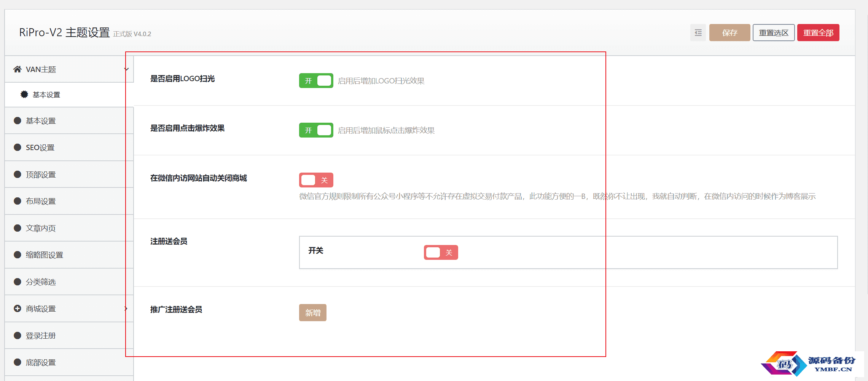Viewport: 868px width, 381px height.
Task: Click the bullet icon next to 布局设置
Action: click(18, 201)
